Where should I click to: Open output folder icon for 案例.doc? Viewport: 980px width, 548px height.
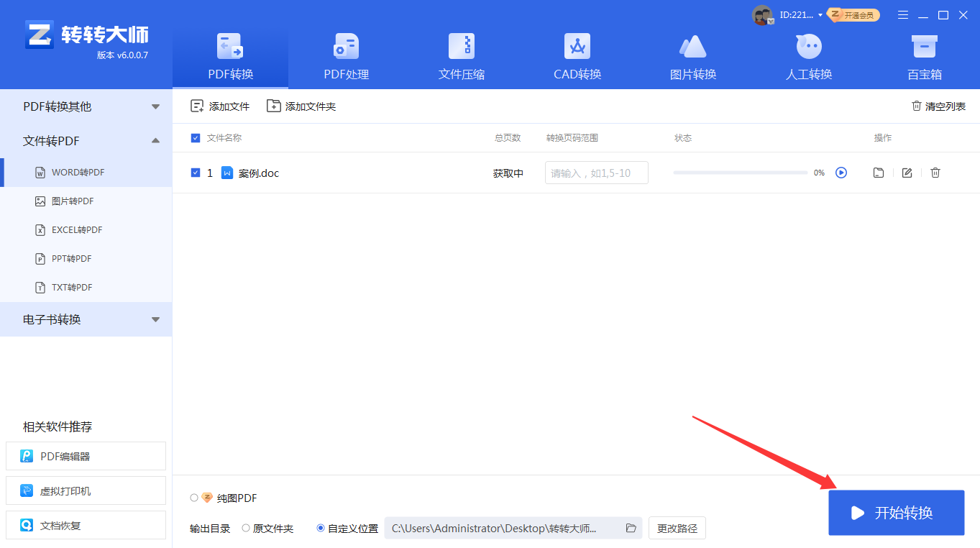click(x=879, y=173)
